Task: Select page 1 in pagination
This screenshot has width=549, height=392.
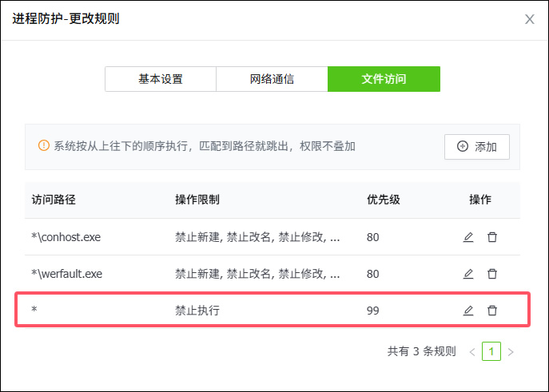Action: (x=491, y=351)
